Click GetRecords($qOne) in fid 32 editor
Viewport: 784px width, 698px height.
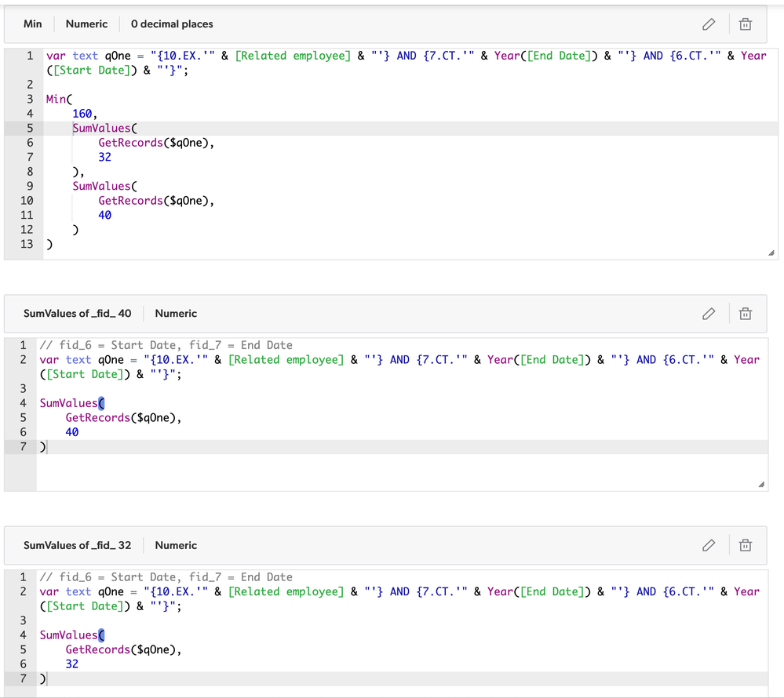(121, 649)
